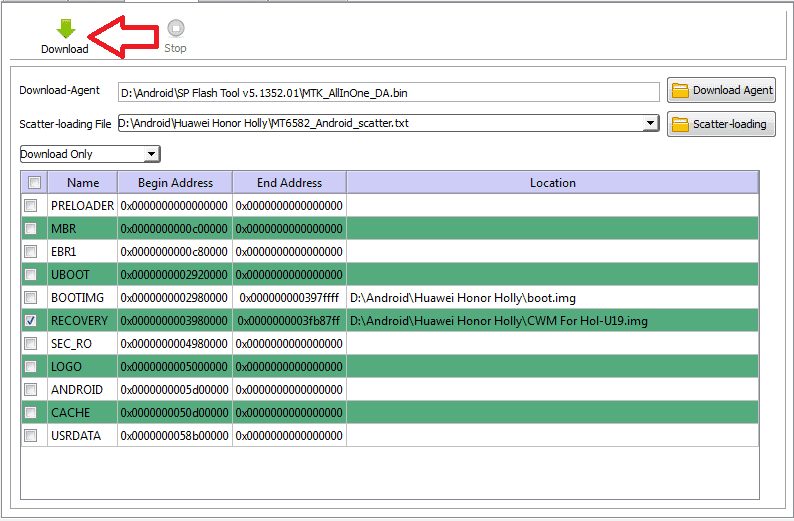
Task: Enable the PRELOADER checkbox
Action: pyautogui.click(x=31, y=205)
